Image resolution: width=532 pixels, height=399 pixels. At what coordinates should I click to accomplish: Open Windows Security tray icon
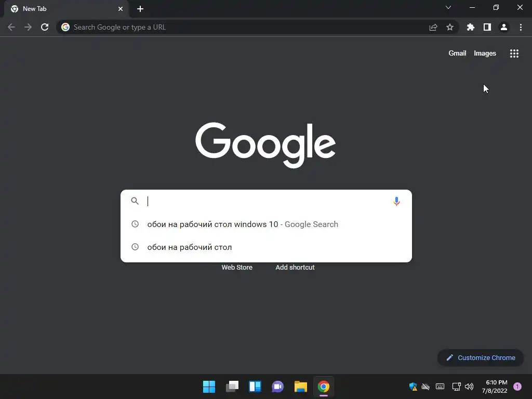tap(413, 387)
